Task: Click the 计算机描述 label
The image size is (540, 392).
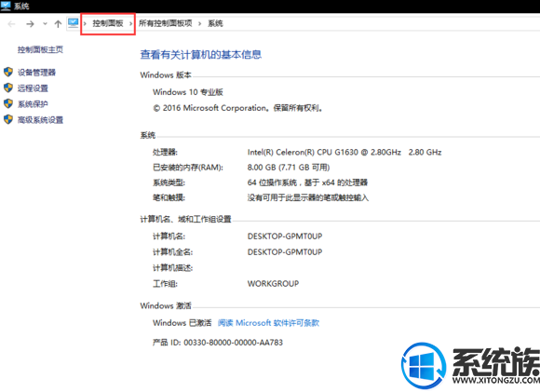Action: pyautogui.click(x=173, y=267)
